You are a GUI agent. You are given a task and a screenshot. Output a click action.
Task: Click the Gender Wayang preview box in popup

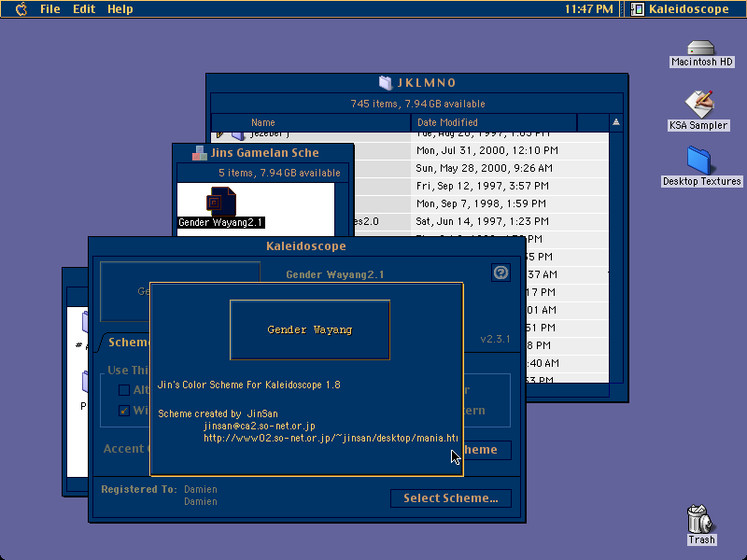pyautogui.click(x=310, y=329)
